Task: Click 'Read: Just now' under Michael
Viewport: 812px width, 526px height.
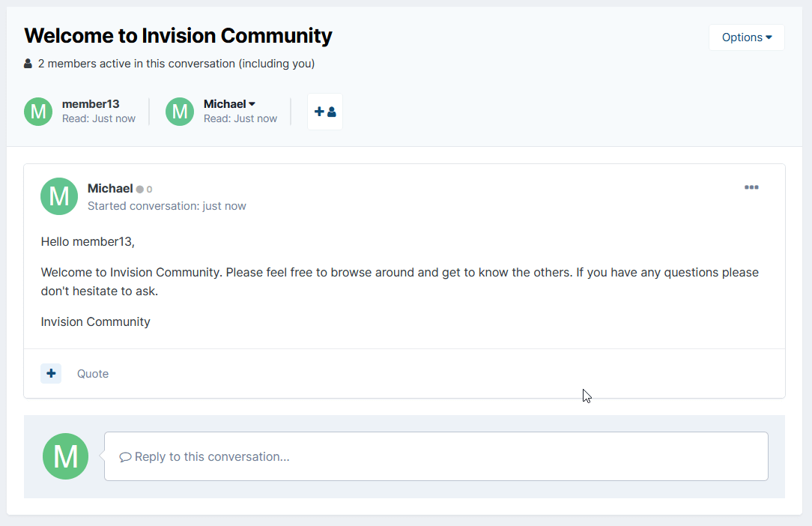Action: click(x=240, y=118)
